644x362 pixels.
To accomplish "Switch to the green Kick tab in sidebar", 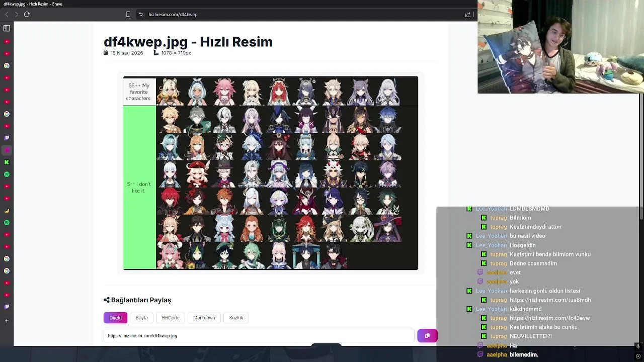I will 7,162.
